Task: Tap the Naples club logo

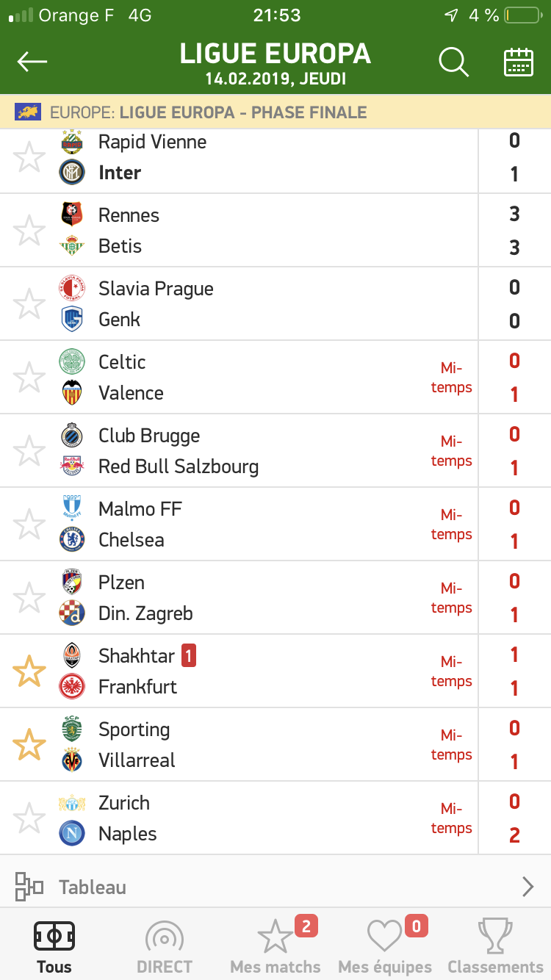Action: 72,834
